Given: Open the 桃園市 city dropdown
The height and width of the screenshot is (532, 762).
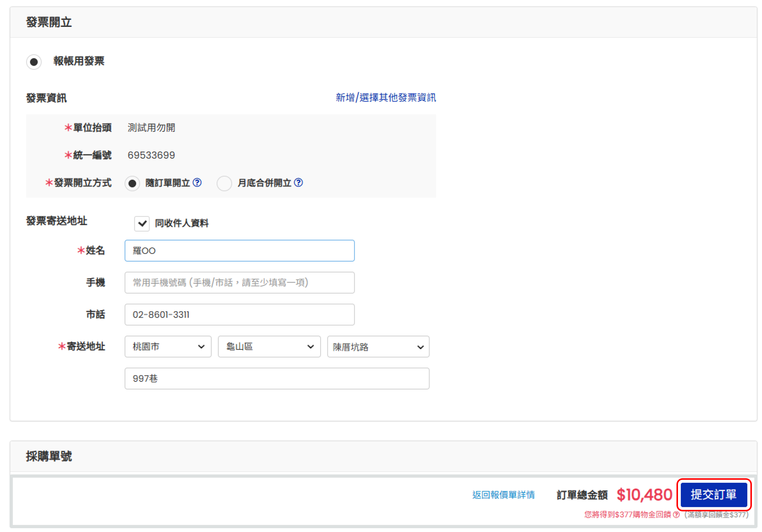Looking at the screenshot, I should point(168,346).
